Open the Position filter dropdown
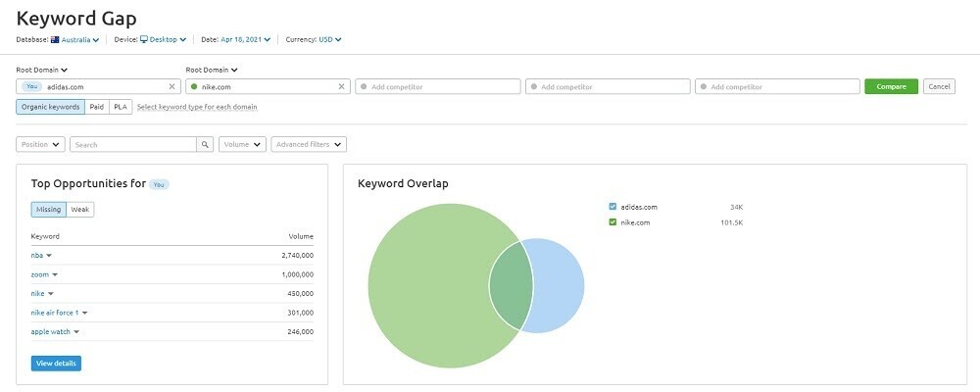Image resolution: width=980 pixels, height=392 pixels. click(40, 144)
